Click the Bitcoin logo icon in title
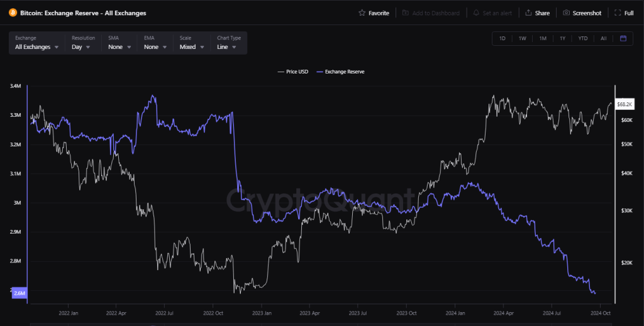This screenshot has height=326, width=644. pyautogui.click(x=13, y=13)
